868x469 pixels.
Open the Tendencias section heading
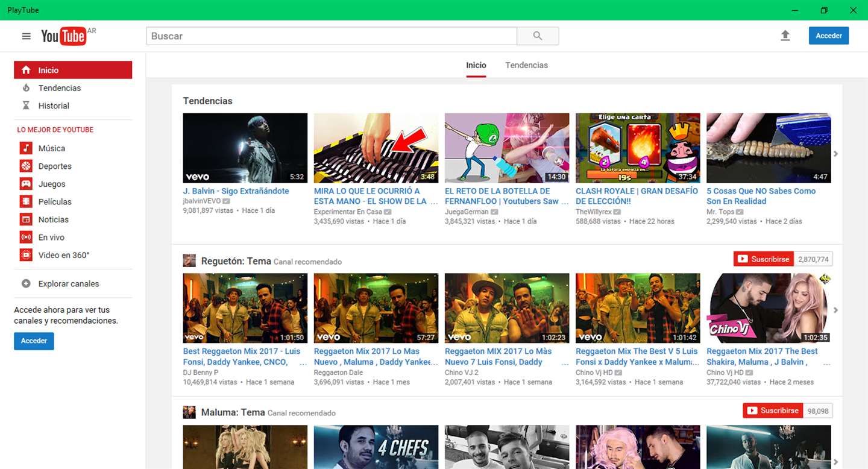(208, 101)
